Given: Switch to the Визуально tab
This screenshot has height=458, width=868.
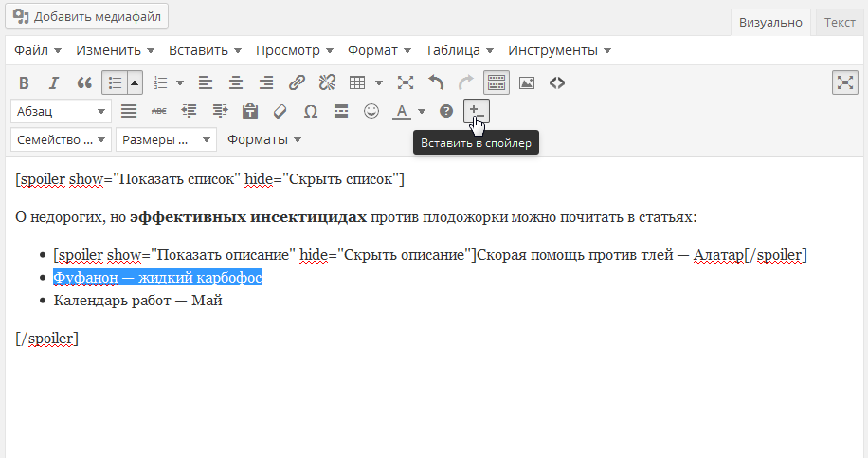Looking at the screenshot, I should 770,22.
